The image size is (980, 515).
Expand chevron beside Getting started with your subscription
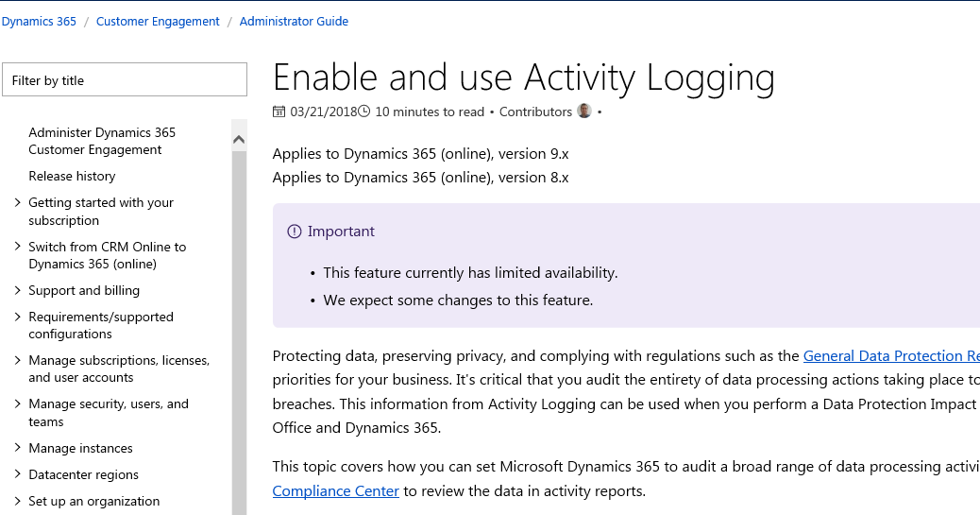(18, 202)
